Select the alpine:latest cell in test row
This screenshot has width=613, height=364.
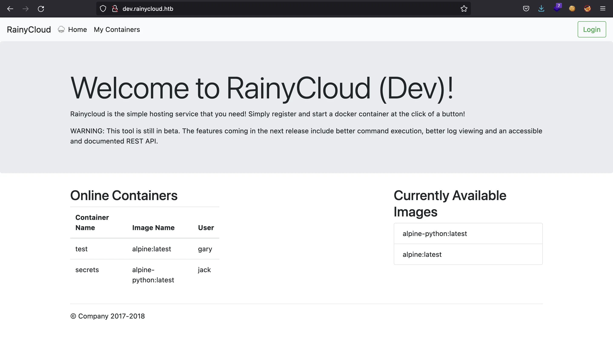[152, 249]
